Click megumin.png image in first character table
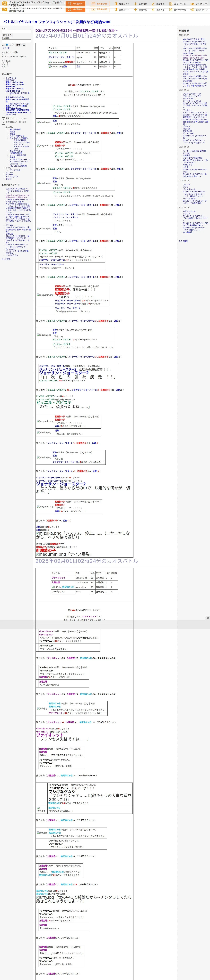The height and width of the screenshot is (980, 210). tap(56, 62)
